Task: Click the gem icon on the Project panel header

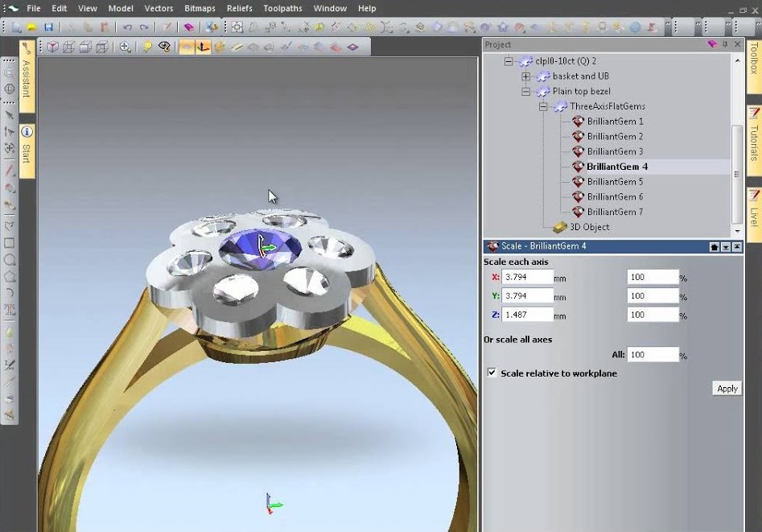Action: point(712,45)
